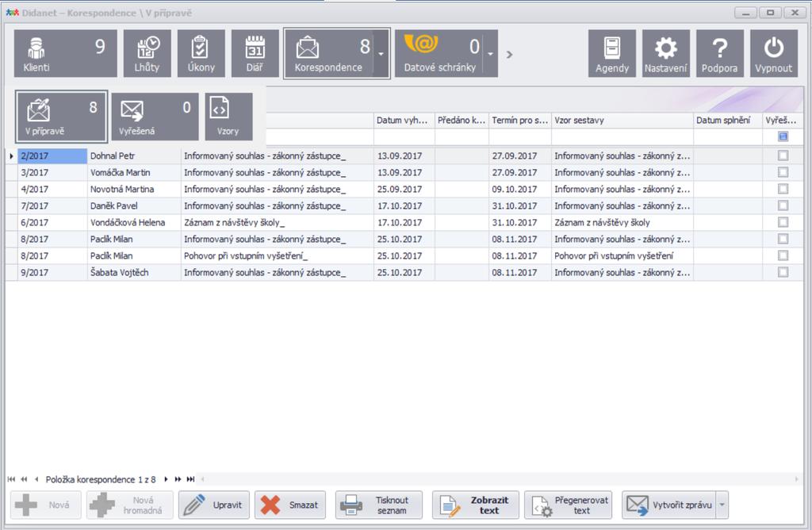Open the Podpora help tile
This screenshot has height=530, width=812.
click(x=720, y=53)
